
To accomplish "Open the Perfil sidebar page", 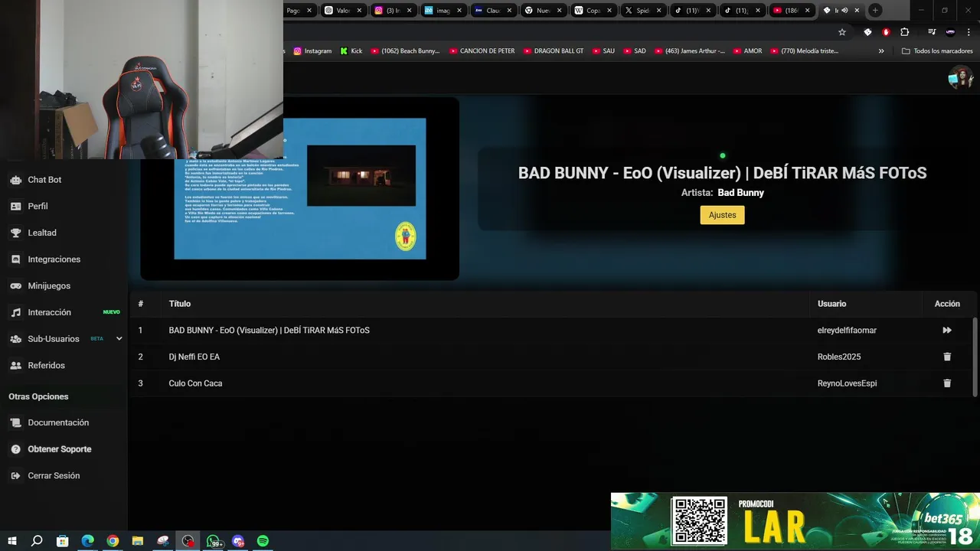I will pyautogui.click(x=38, y=206).
